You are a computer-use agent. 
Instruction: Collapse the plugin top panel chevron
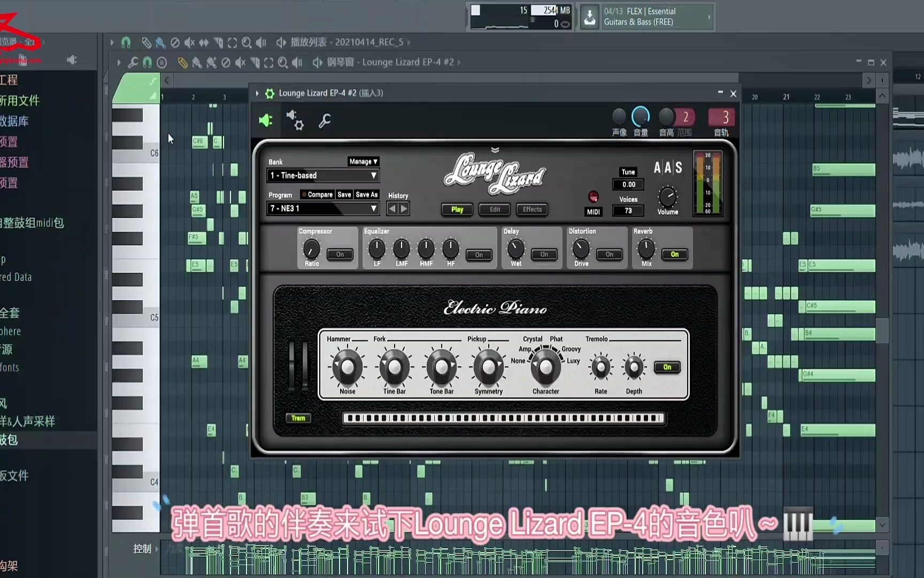(495, 150)
